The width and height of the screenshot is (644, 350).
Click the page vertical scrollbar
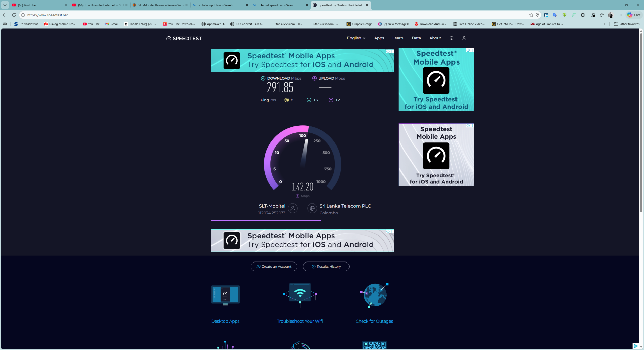(x=641, y=134)
